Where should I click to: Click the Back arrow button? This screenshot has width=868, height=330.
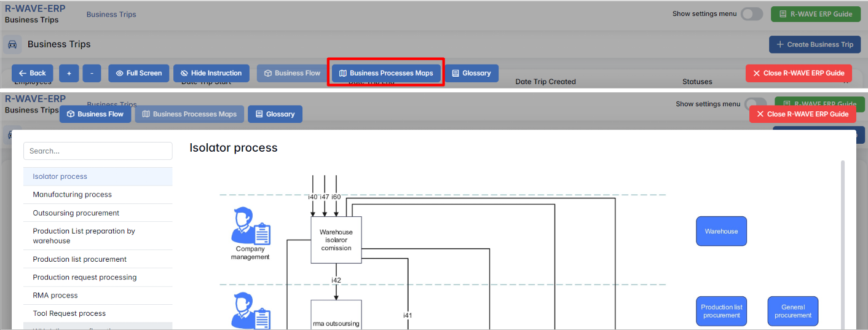point(32,73)
